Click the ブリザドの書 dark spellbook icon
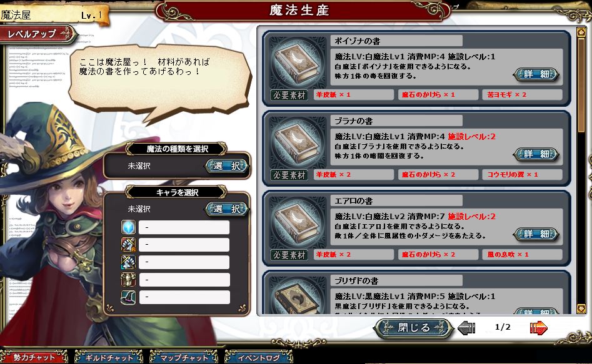The width and height of the screenshot is (592, 364). point(298,297)
